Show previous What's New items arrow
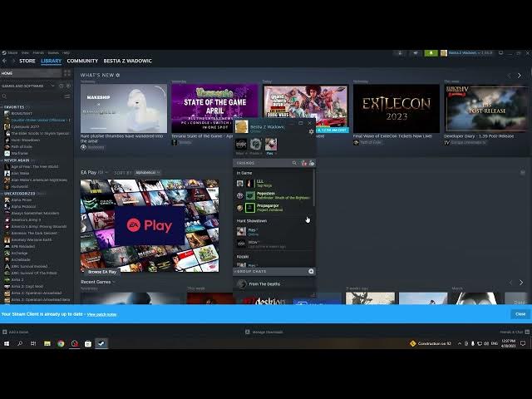The height and width of the screenshot is (399, 532). [x=509, y=76]
